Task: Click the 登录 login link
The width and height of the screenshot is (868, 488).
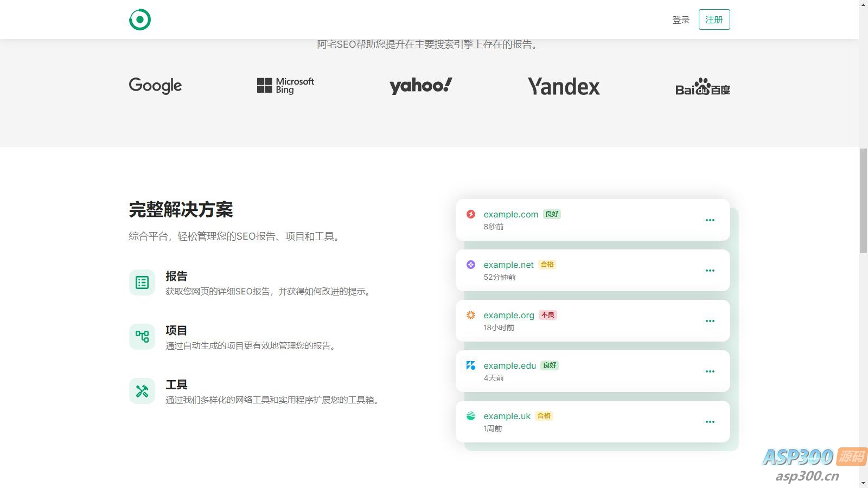Action: click(681, 20)
